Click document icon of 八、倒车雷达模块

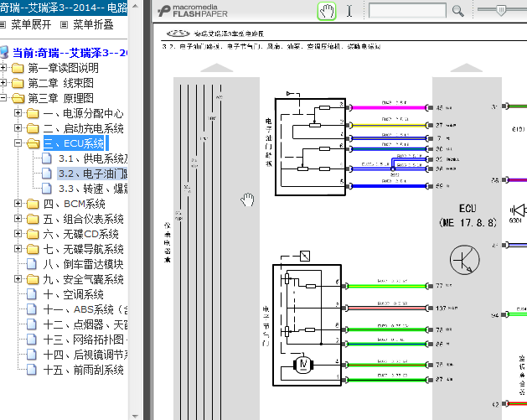tap(32, 264)
